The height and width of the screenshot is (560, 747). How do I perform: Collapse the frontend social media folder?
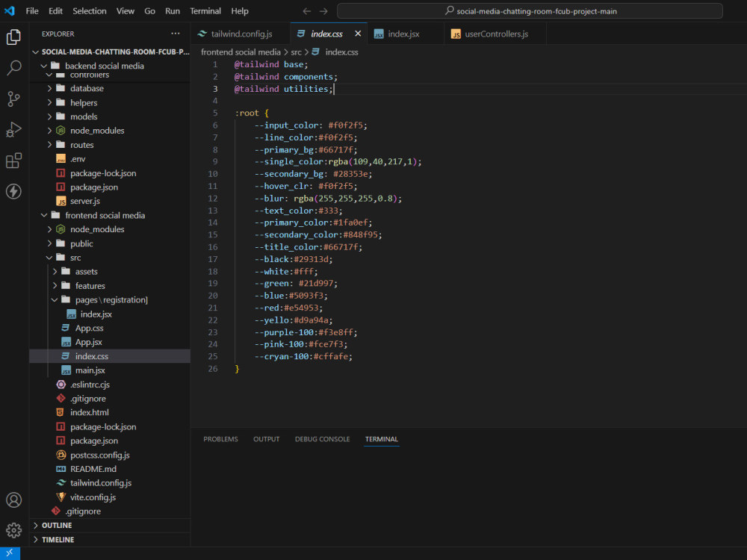tap(44, 215)
